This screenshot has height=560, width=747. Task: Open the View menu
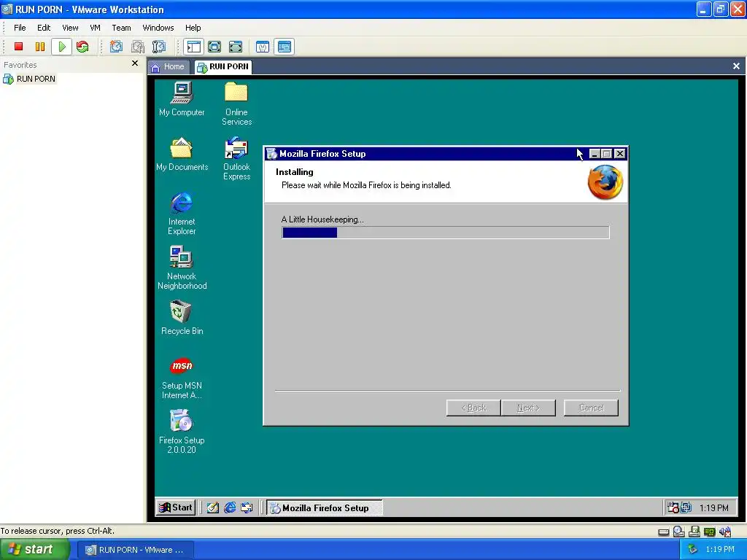pyautogui.click(x=70, y=28)
